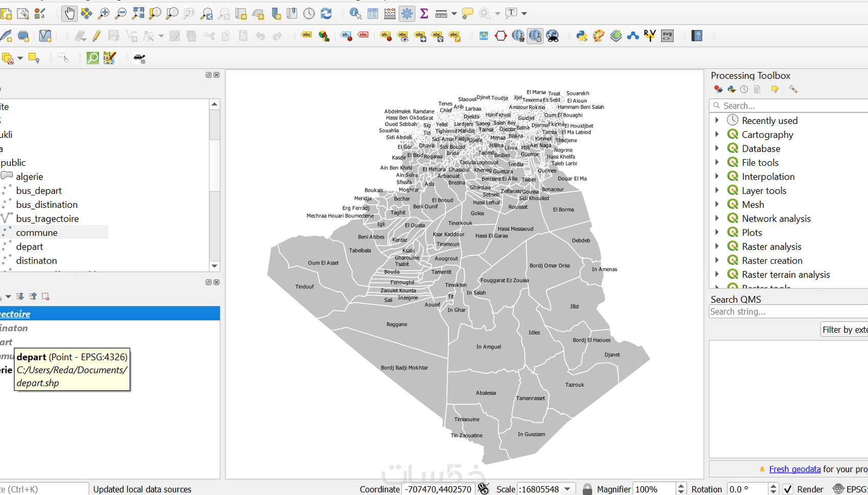Select the bus_distination layer in Browser

coord(47,204)
